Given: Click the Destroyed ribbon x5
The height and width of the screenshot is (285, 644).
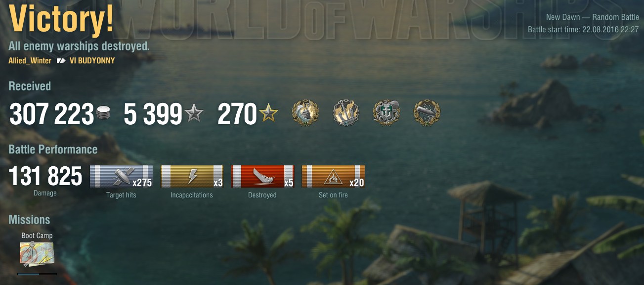Looking at the screenshot, I should coord(262,177).
